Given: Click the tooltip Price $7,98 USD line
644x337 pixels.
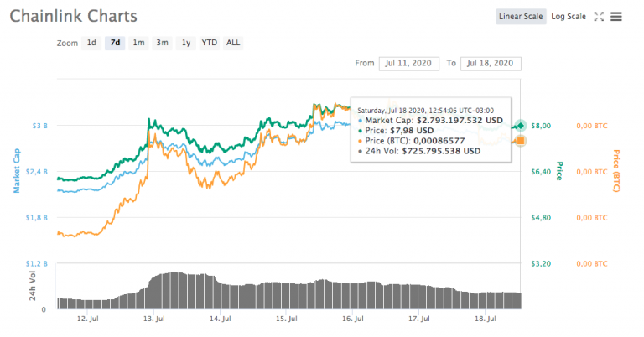Looking at the screenshot, I should coord(396,131).
